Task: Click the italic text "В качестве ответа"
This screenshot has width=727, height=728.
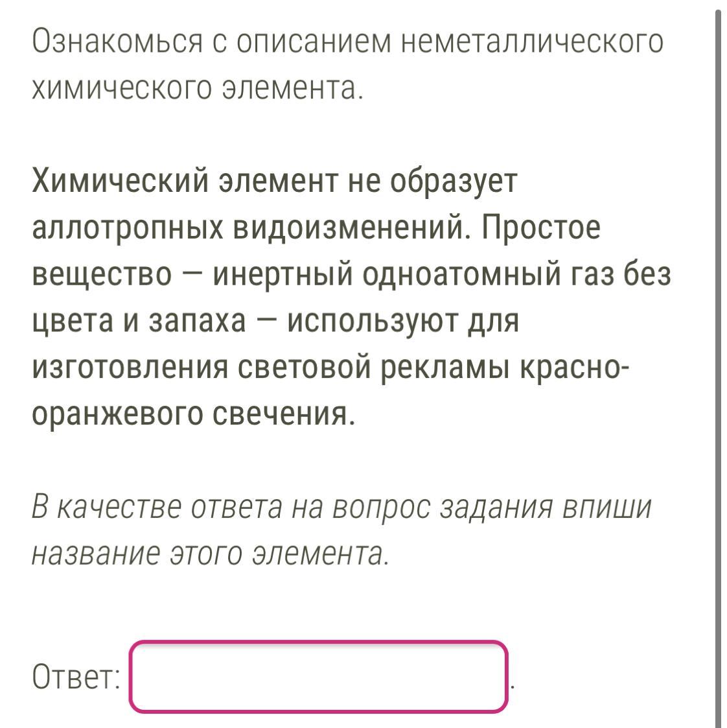Action: pos(157,508)
